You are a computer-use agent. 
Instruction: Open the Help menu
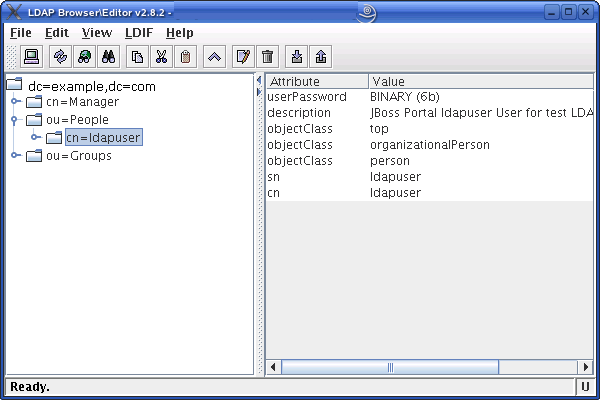click(x=179, y=33)
